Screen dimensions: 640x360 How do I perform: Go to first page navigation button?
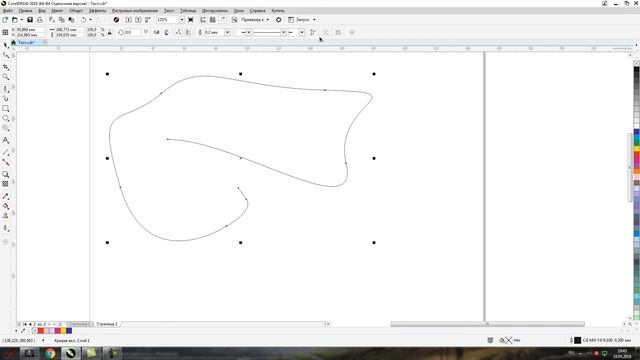[x=25, y=324]
